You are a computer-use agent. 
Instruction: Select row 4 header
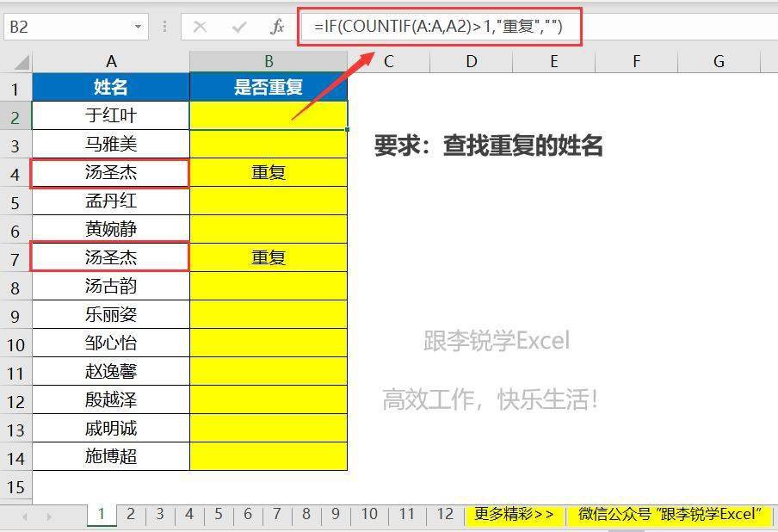coord(15,174)
